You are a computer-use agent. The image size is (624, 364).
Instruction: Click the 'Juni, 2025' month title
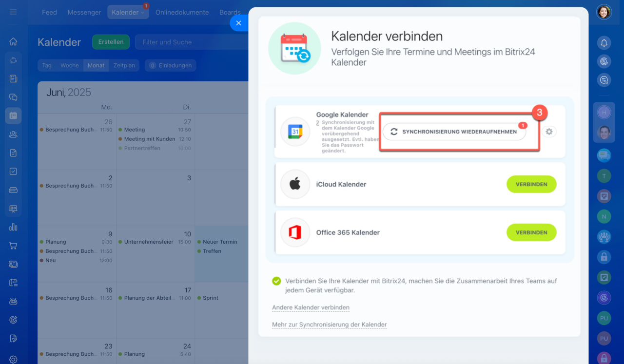(x=69, y=93)
